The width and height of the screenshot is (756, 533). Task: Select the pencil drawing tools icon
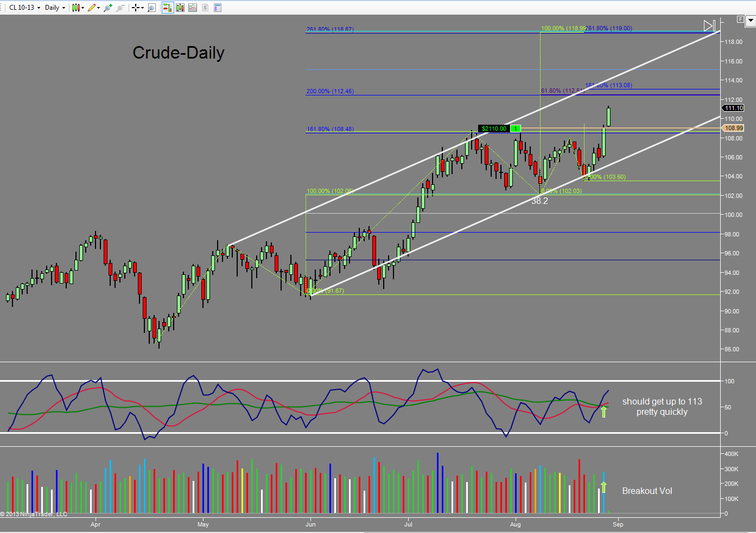(92, 8)
